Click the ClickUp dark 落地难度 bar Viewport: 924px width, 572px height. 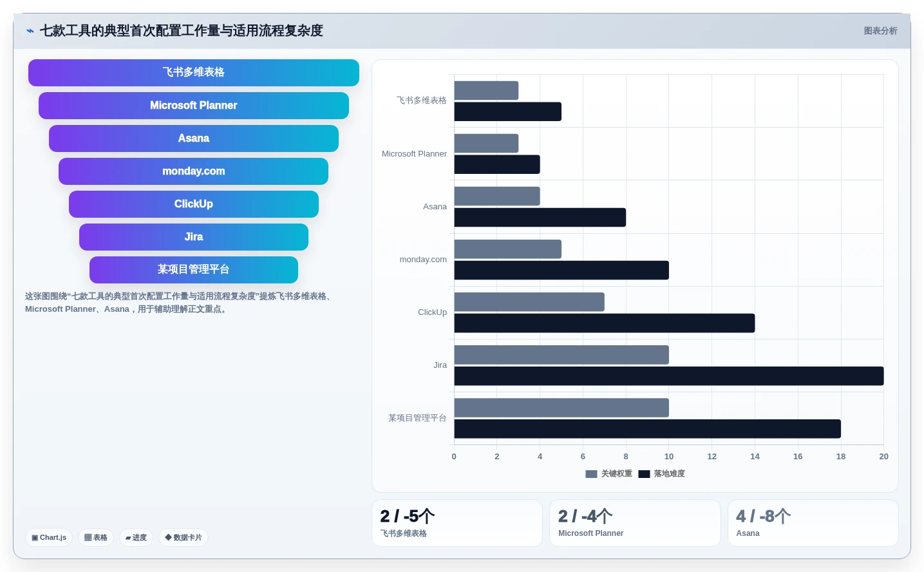605,323
